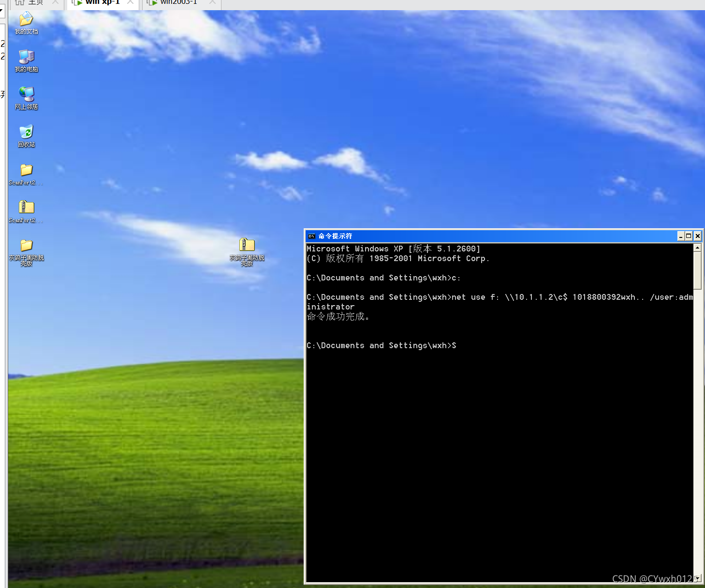
Task: Click the current prompt line ending in 'wxh>S'
Action: 382,345
